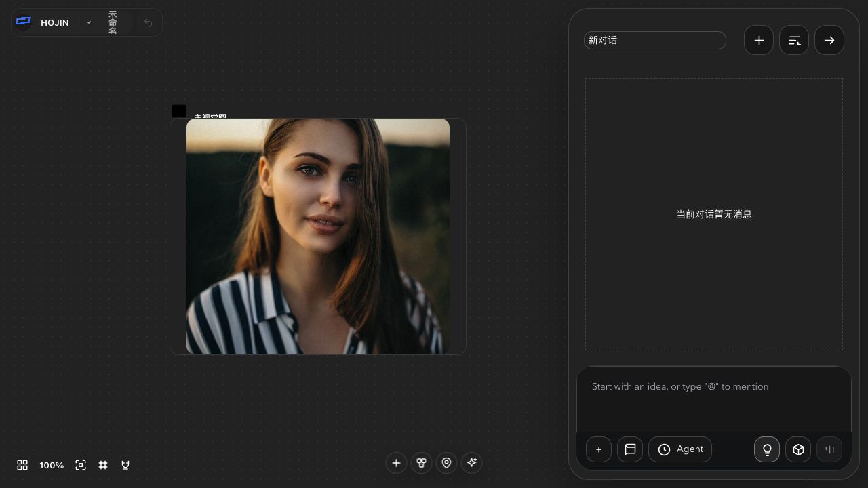Click the 新对话 conversation title field
This screenshot has height=488, width=868.
pos(655,40)
